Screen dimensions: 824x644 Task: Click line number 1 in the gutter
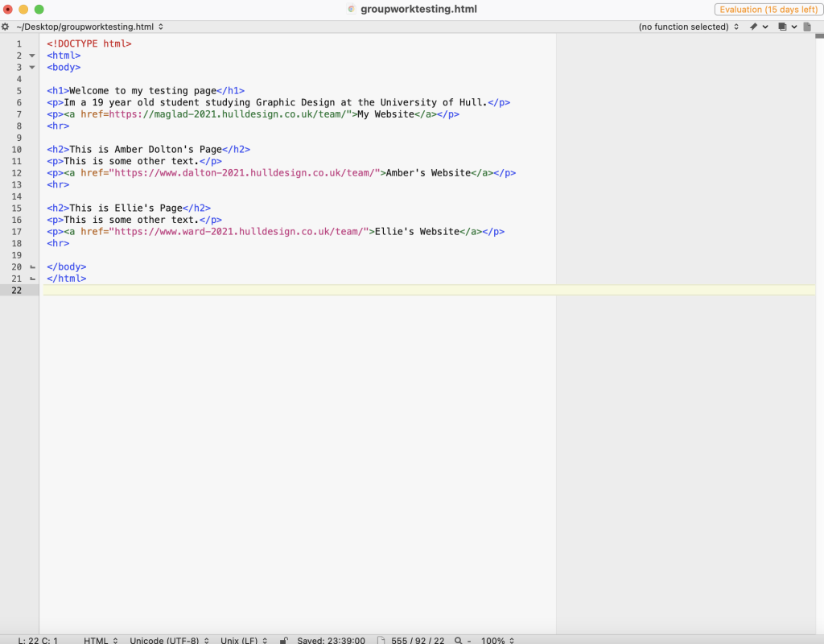[19, 44]
